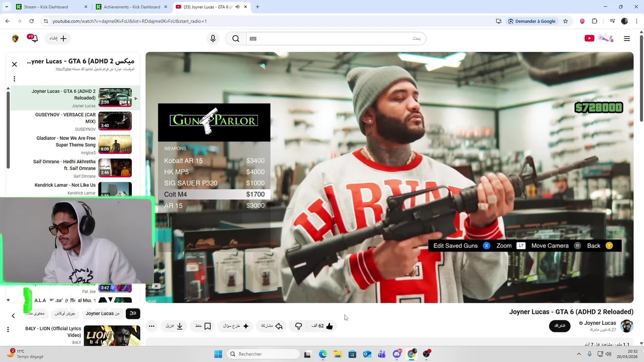This screenshot has width=644, height=362.
Task: Click the playlist scroll up arrow
Action: click(8, 88)
